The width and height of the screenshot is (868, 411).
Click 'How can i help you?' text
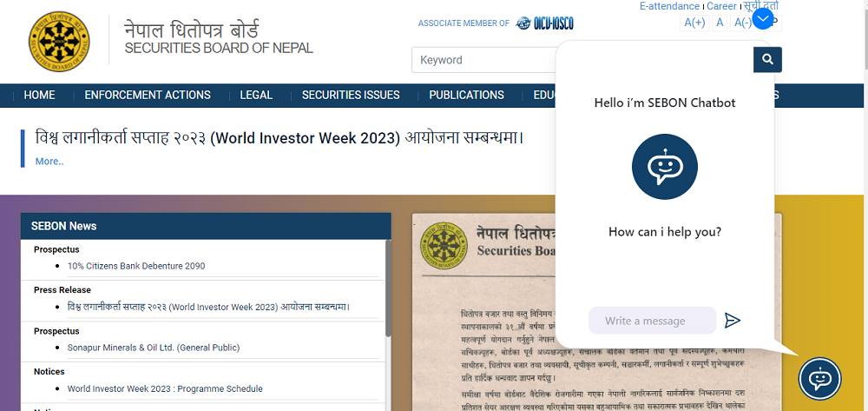pos(665,231)
